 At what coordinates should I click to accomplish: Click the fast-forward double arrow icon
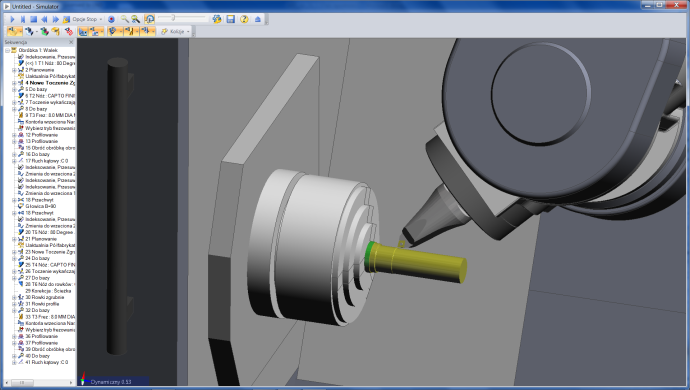pos(55,19)
